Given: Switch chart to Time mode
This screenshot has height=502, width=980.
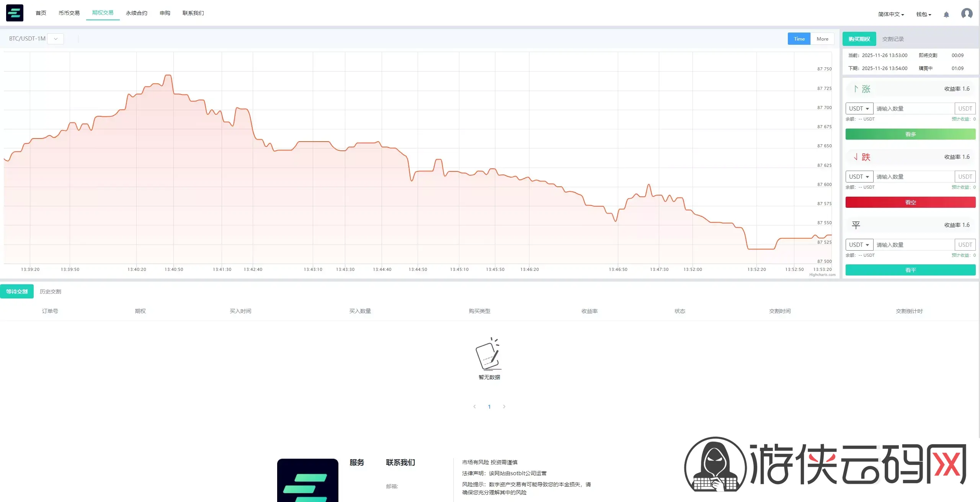Looking at the screenshot, I should point(799,39).
